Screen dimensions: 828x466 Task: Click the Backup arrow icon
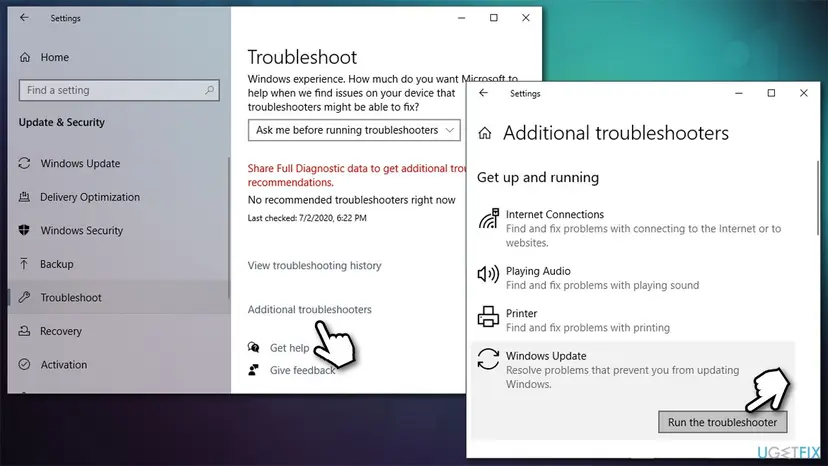click(24, 264)
